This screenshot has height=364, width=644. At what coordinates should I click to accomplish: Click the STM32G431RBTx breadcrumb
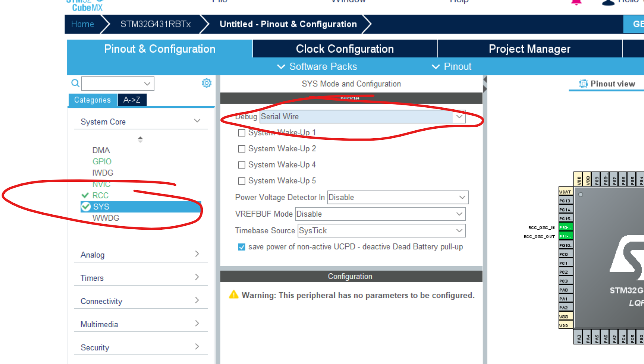tap(155, 24)
